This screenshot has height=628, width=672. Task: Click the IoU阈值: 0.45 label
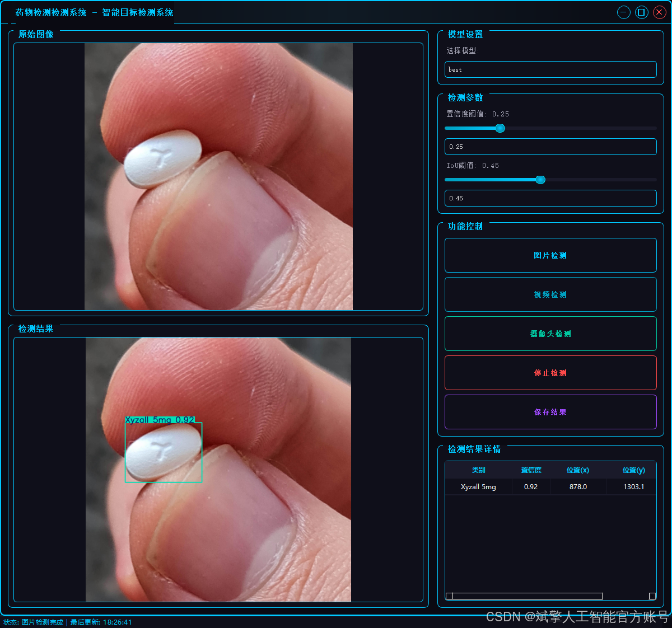(473, 166)
